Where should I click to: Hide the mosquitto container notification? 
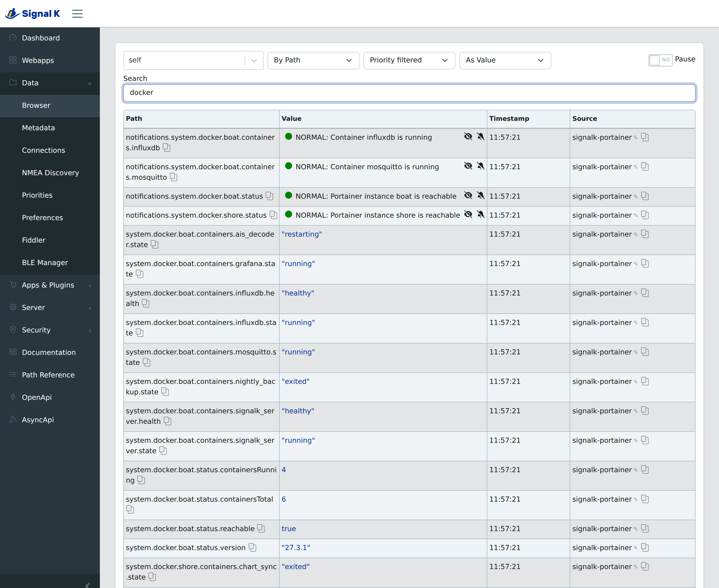(x=468, y=166)
